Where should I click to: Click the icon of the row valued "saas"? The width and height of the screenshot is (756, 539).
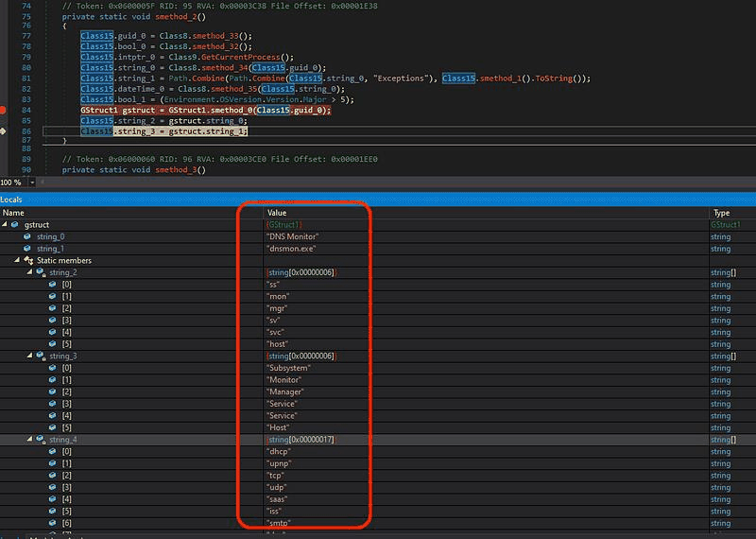pyautogui.click(x=53, y=499)
